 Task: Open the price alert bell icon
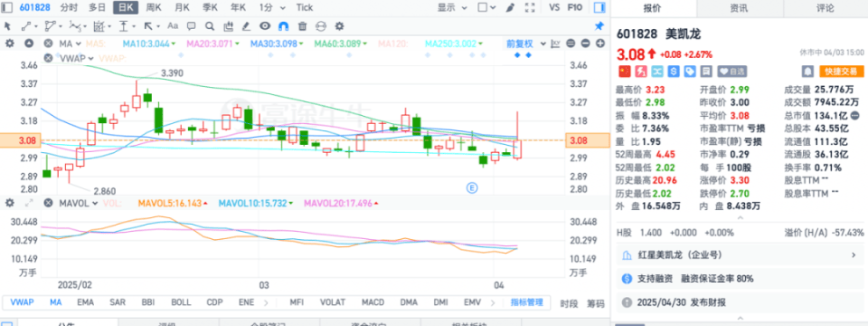click(x=808, y=71)
